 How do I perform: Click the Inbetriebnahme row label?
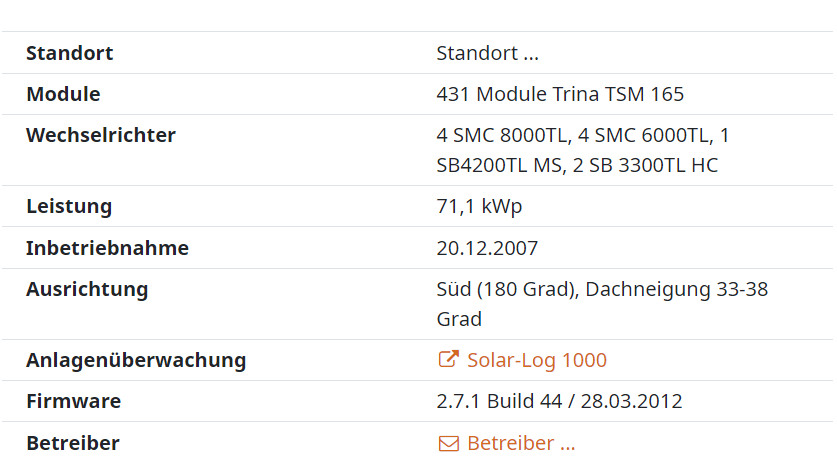(x=107, y=248)
